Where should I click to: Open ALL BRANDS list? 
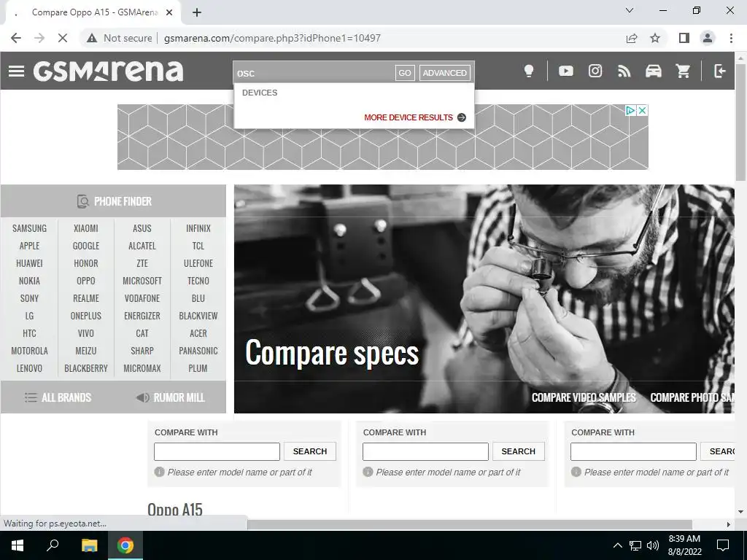(58, 397)
